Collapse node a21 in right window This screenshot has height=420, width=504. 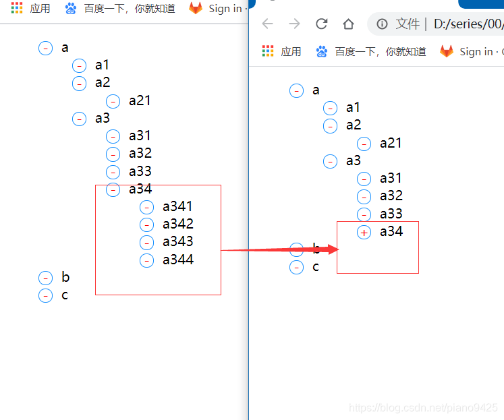pyautogui.click(x=364, y=144)
